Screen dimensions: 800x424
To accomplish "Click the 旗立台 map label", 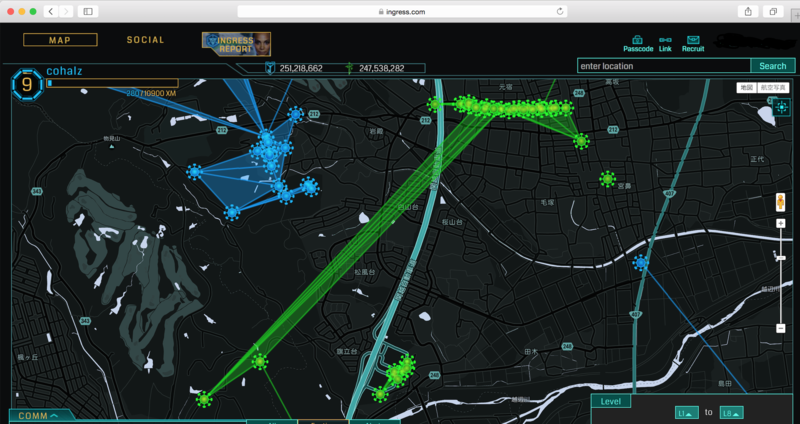I will (x=347, y=352).
